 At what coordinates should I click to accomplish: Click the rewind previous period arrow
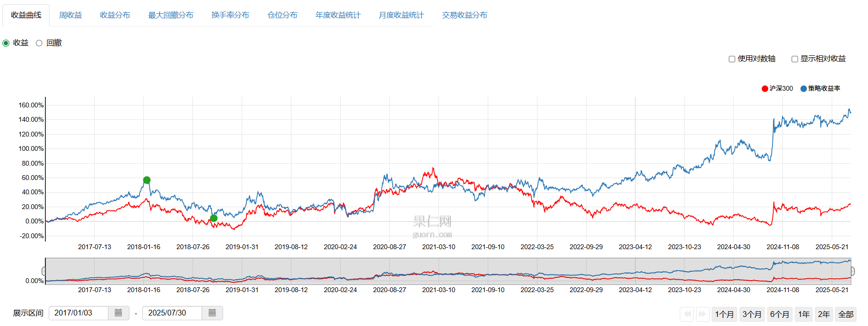pos(687,314)
